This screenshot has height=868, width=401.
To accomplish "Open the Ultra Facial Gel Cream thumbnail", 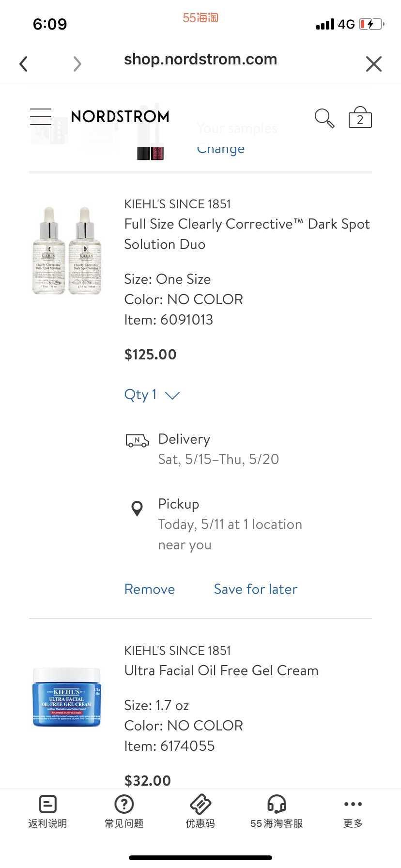I will click(x=67, y=697).
